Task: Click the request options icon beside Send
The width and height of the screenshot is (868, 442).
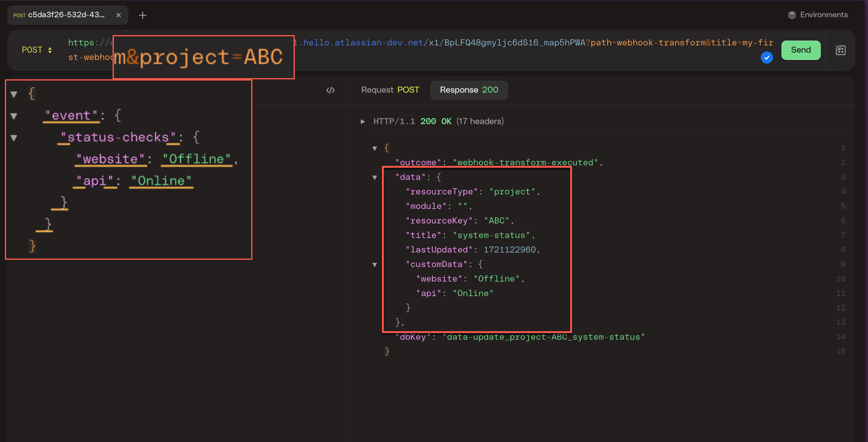Action: click(x=840, y=50)
